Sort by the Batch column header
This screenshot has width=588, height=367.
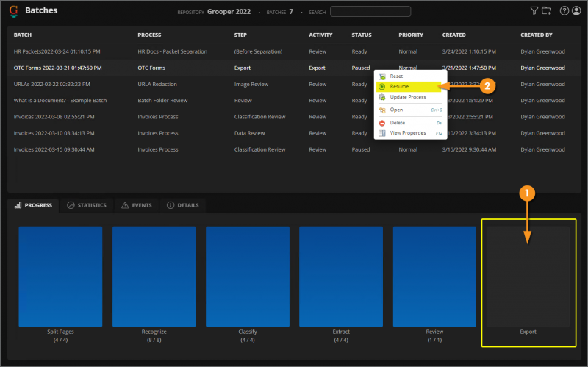[x=23, y=35]
